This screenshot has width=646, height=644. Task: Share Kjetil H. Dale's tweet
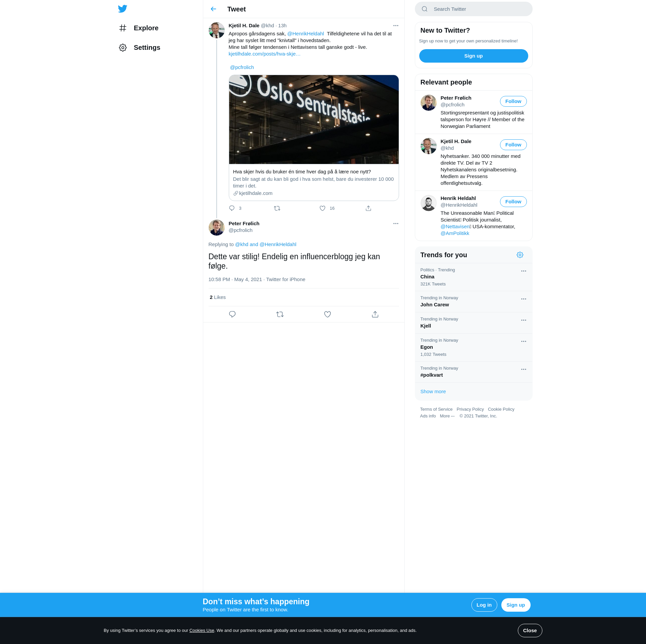(x=368, y=208)
